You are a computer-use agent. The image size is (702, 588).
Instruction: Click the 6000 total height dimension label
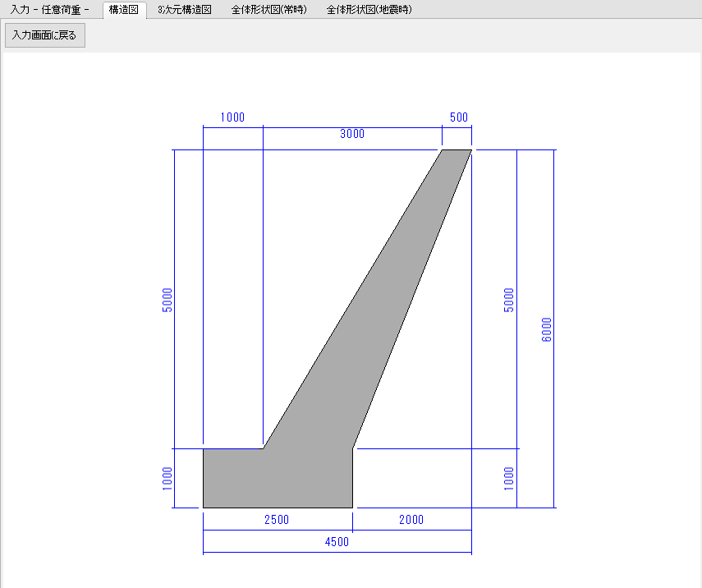coord(547,329)
